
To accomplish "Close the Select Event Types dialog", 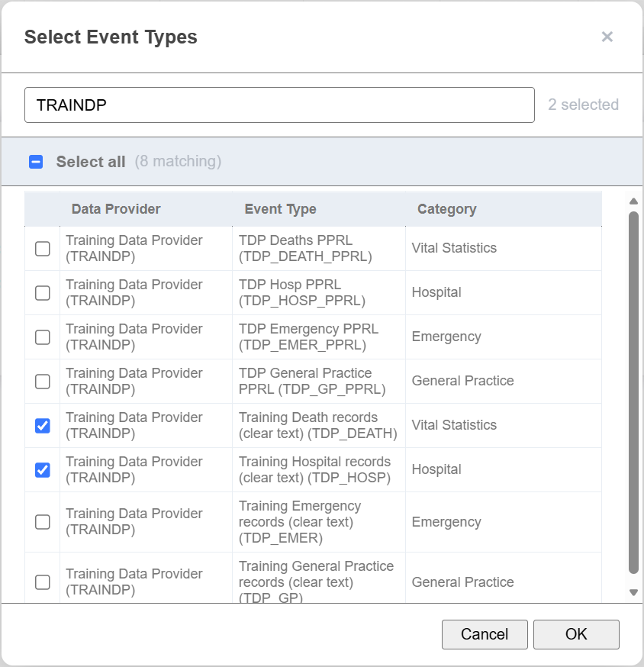I will point(607,37).
